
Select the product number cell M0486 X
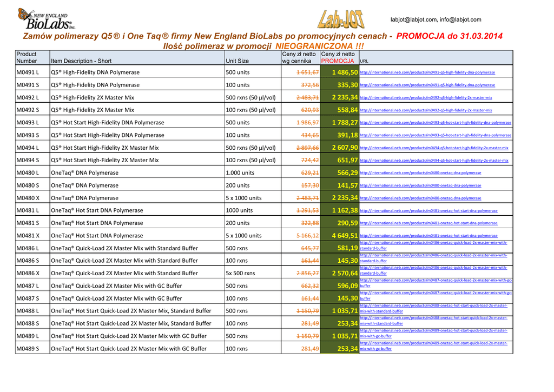[28, 273]
